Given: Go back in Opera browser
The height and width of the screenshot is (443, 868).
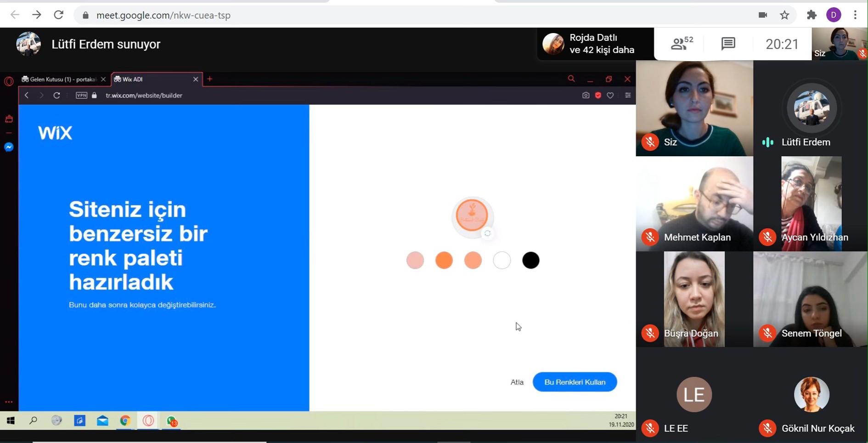Looking at the screenshot, I should click(27, 95).
